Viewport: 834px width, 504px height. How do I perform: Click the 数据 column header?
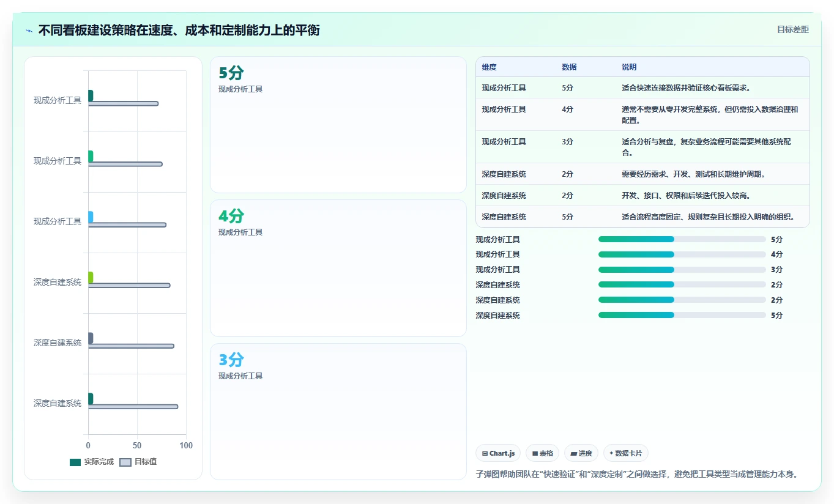tap(569, 67)
